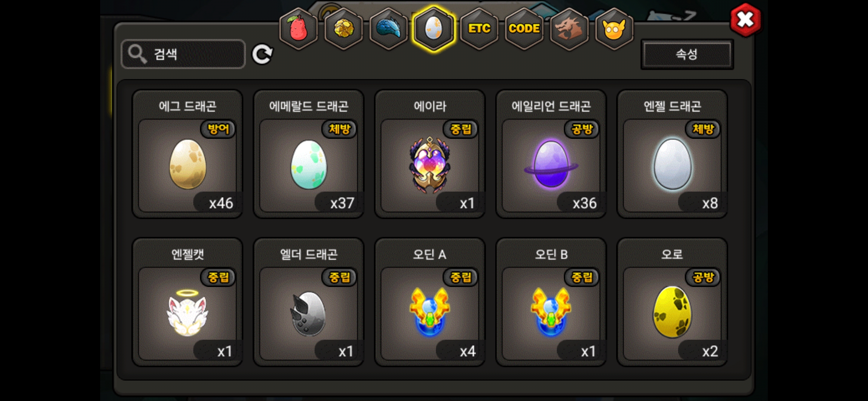
Task: Select the yellow 오로 egg
Action: point(672,302)
